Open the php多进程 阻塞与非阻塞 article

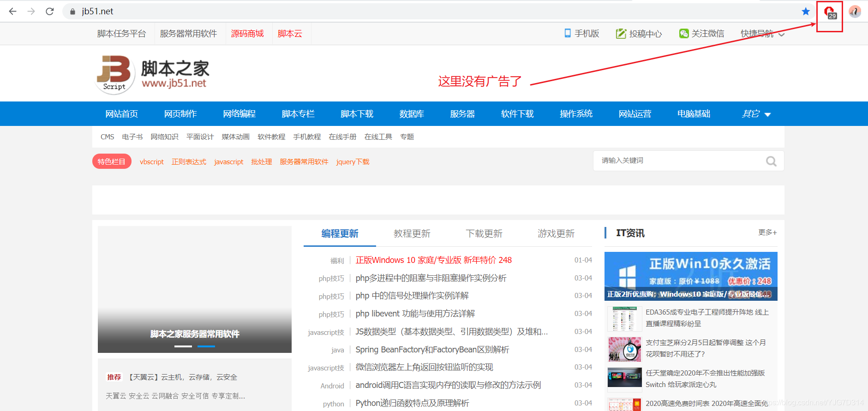[x=431, y=278]
